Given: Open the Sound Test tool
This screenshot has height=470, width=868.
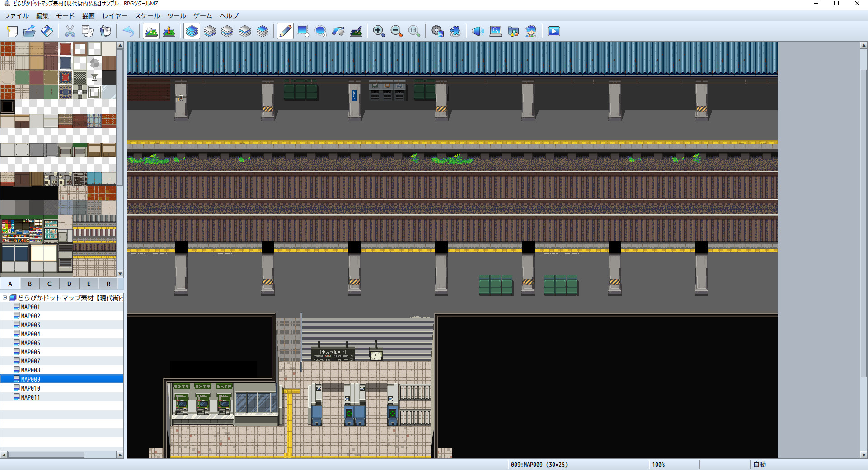Looking at the screenshot, I should 477,31.
